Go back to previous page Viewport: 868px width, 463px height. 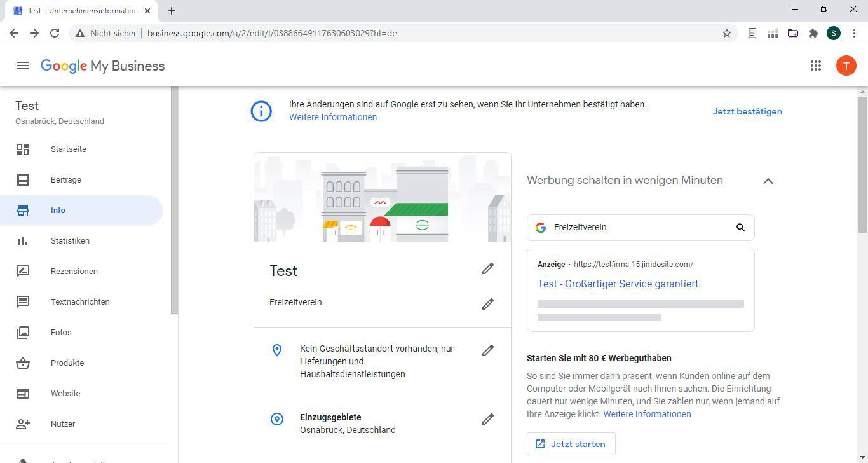coord(14,33)
